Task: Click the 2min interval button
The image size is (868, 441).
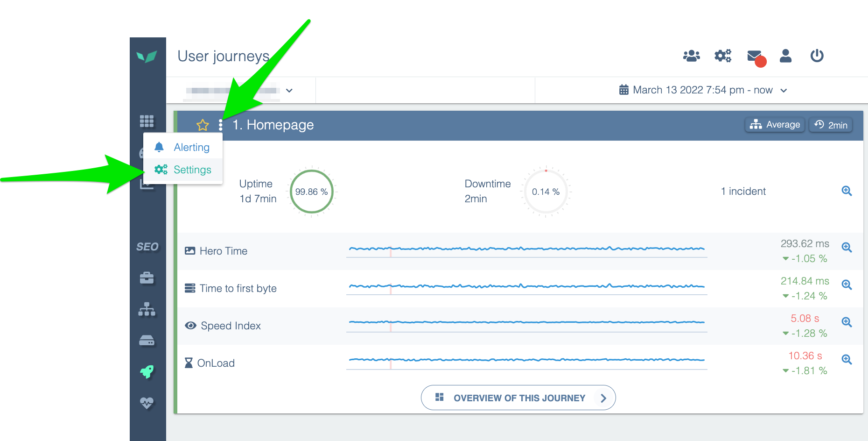Action: tap(831, 125)
